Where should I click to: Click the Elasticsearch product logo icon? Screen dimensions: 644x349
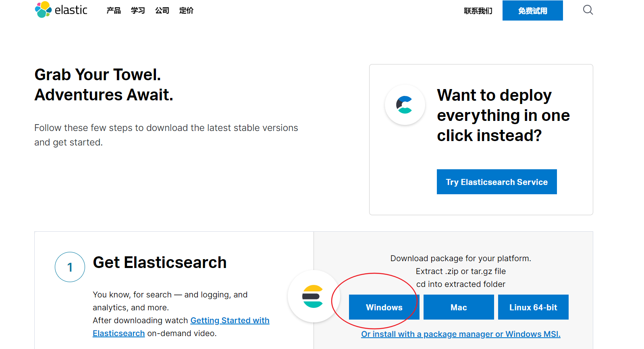coord(313,297)
